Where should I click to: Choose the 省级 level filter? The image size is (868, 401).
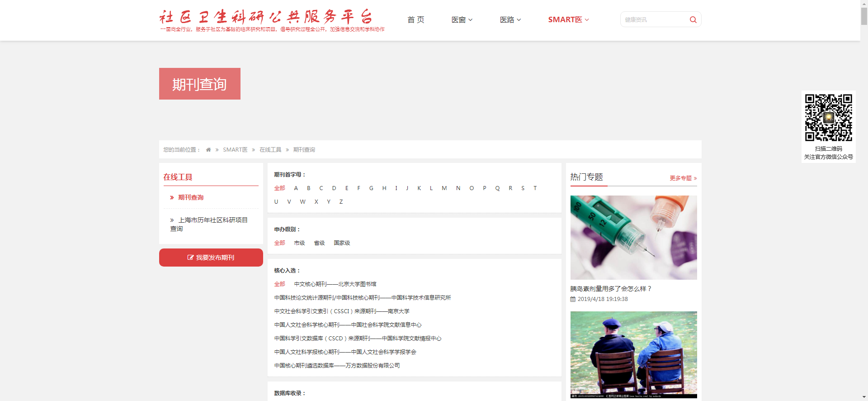click(319, 243)
